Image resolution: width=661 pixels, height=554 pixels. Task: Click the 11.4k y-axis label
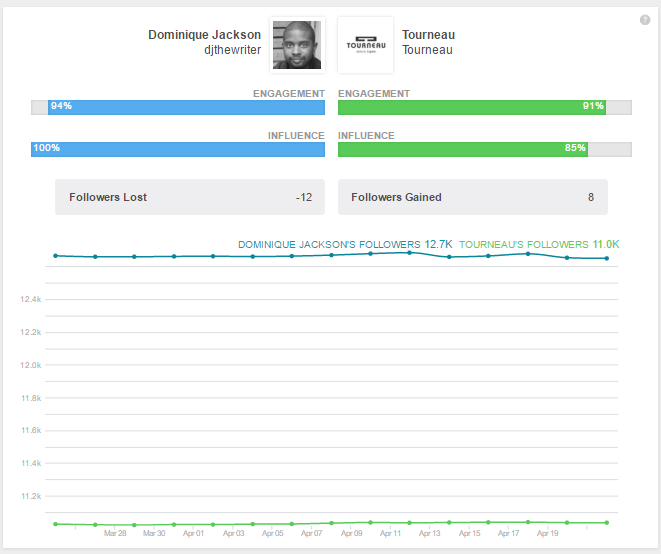click(31, 463)
